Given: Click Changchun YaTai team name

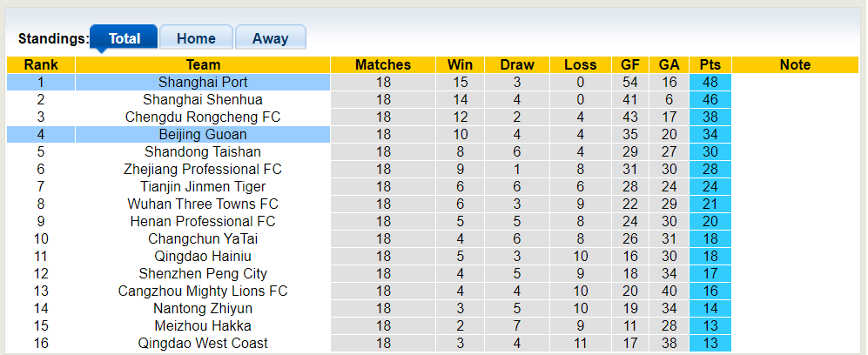Looking at the screenshot, I should click(203, 238).
